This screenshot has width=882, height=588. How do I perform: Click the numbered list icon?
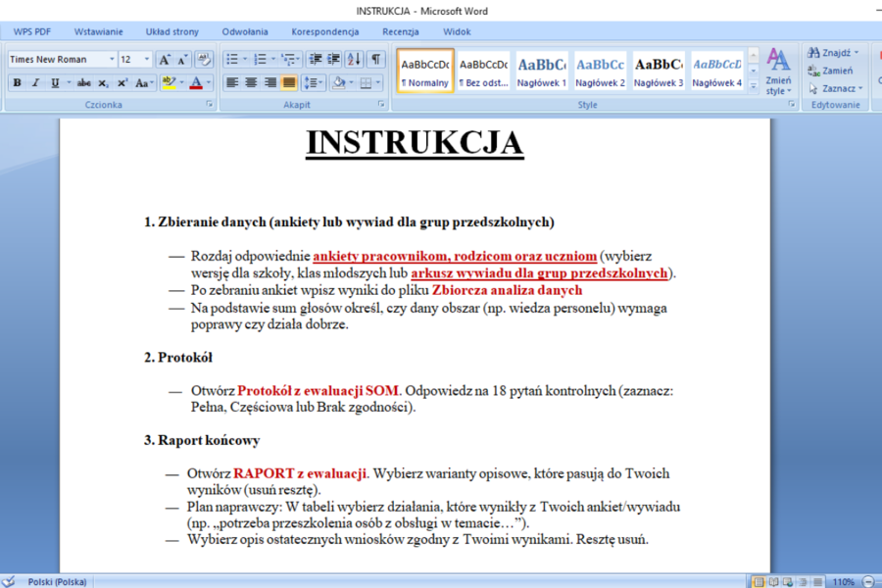[x=260, y=59]
